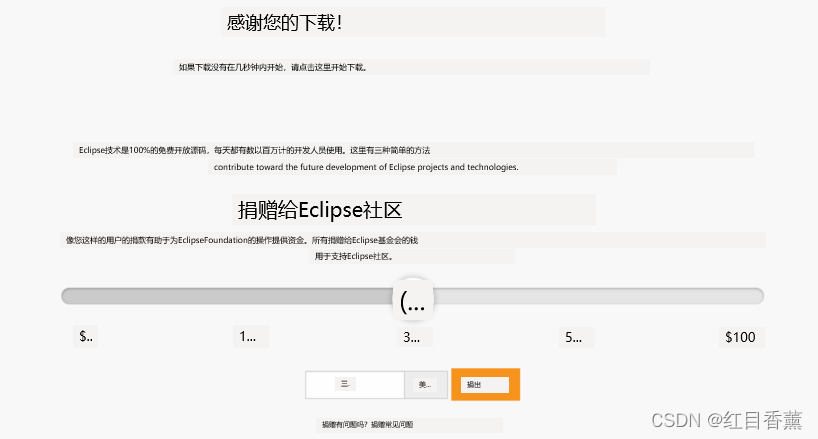The height and width of the screenshot is (439, 818).
Task: Select the '1...' donation amount label
Action: [248, 336]
